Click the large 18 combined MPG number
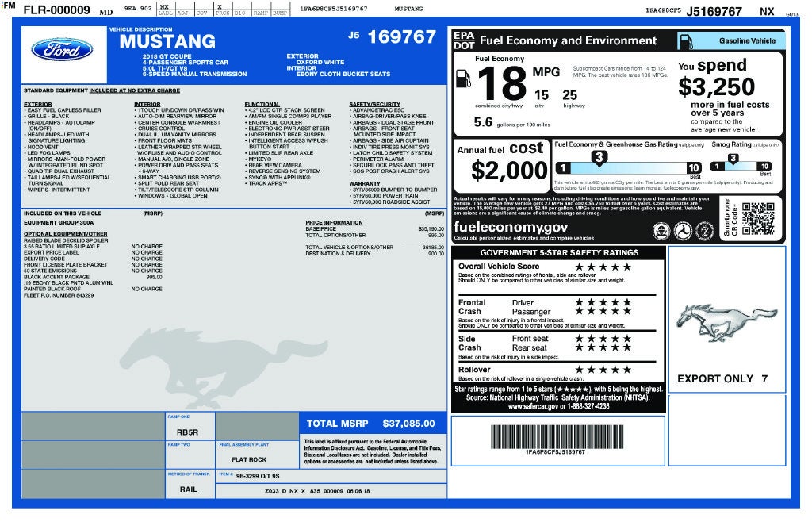Screen dimensions: 812x526 click(x=501, y=84)
